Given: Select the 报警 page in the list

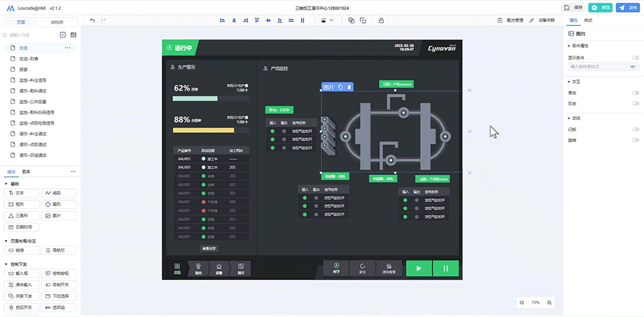Looking at the screenshot, I should pos(24,69).
